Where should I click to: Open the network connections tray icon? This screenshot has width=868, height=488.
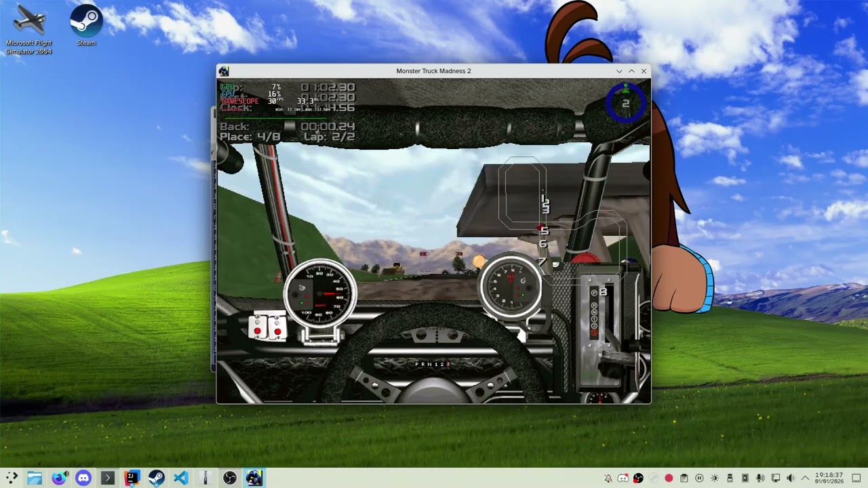click(x=776, y=479)
